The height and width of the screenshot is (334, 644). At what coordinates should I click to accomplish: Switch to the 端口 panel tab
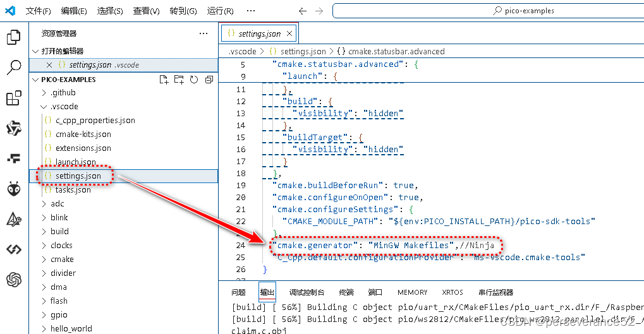[x=375, y=292]
